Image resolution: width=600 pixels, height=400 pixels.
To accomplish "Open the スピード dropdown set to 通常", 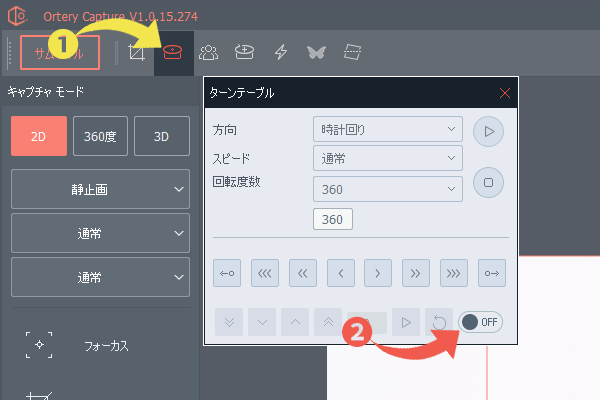I will coord(387,158).
